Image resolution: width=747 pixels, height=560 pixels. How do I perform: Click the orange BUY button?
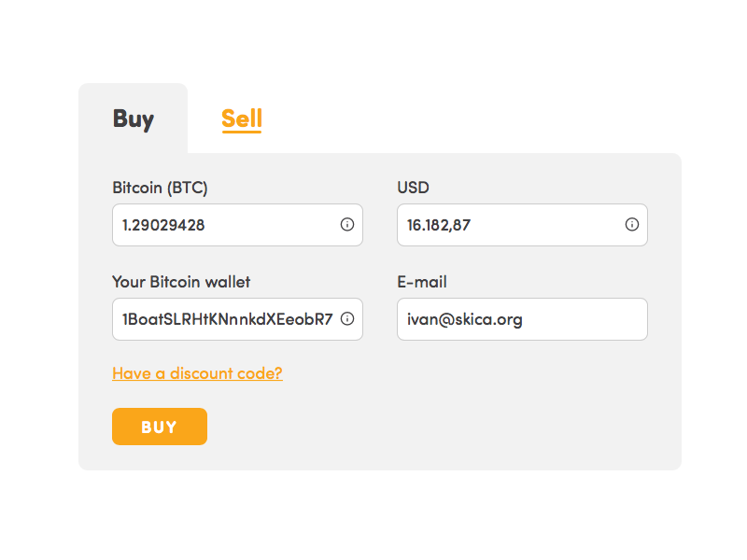(x=160, y=427)
